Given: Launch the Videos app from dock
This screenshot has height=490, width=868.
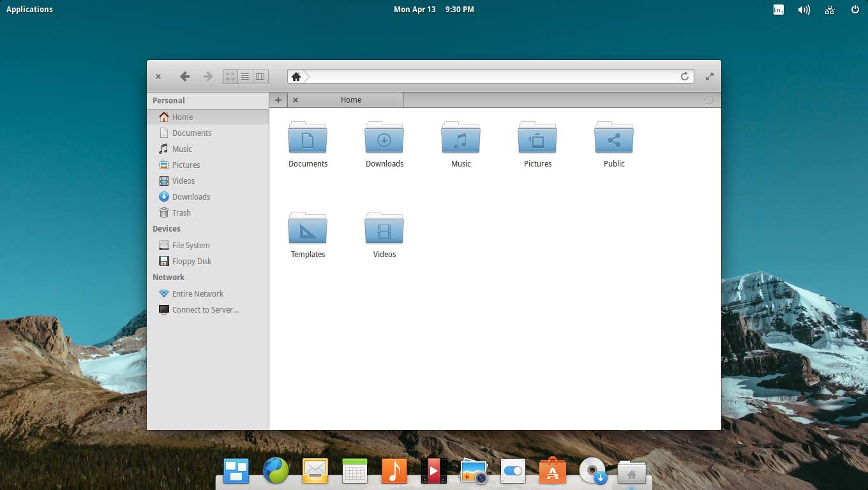Looking at the screenshot, I should [x=434, y=471].
